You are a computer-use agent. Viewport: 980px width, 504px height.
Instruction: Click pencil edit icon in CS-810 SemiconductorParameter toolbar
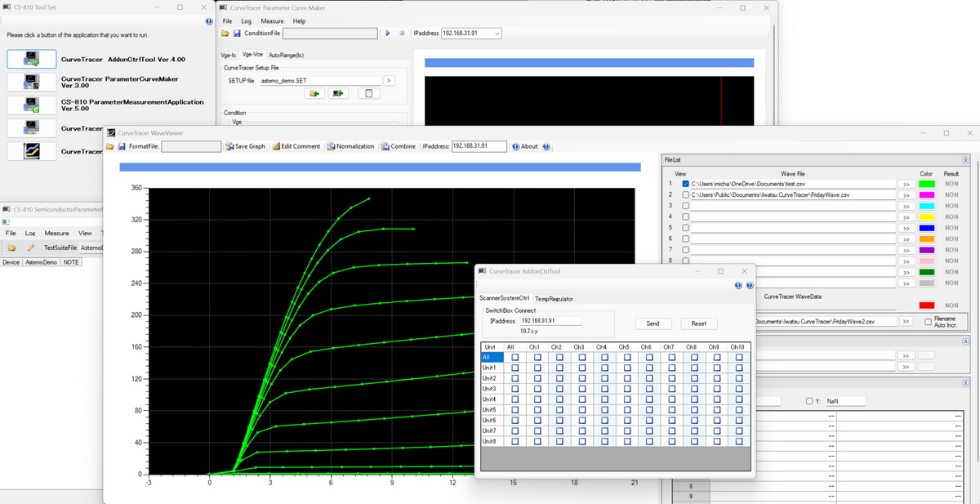click(31, 247)
